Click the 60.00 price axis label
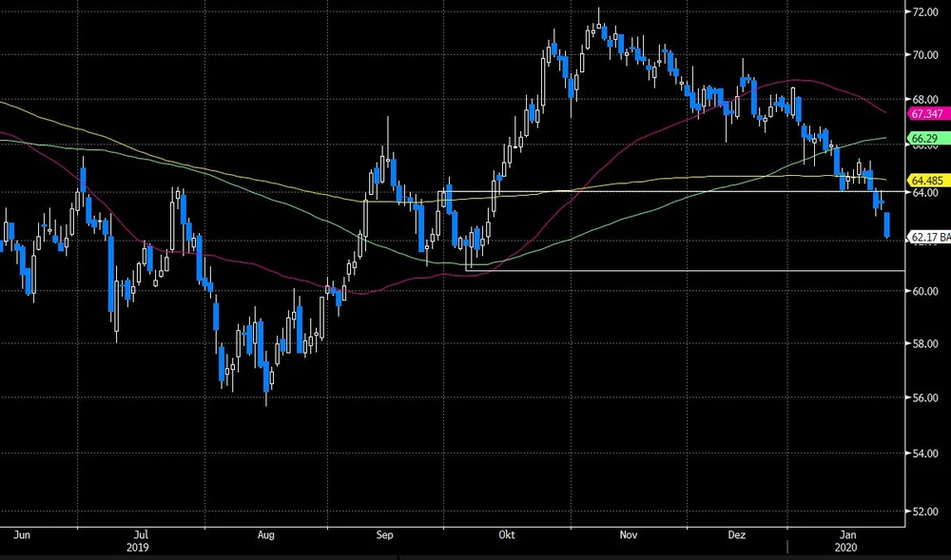Screen dimensions: 951x560 926,292
